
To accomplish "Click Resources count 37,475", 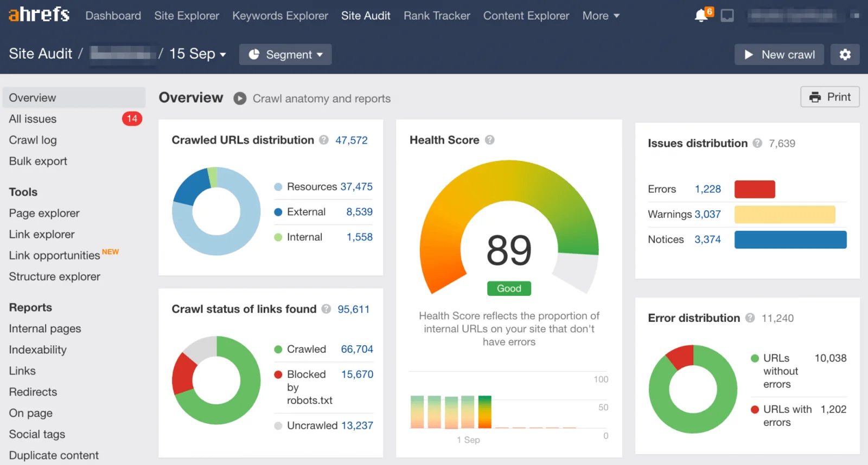I will (x=356, y=186).
